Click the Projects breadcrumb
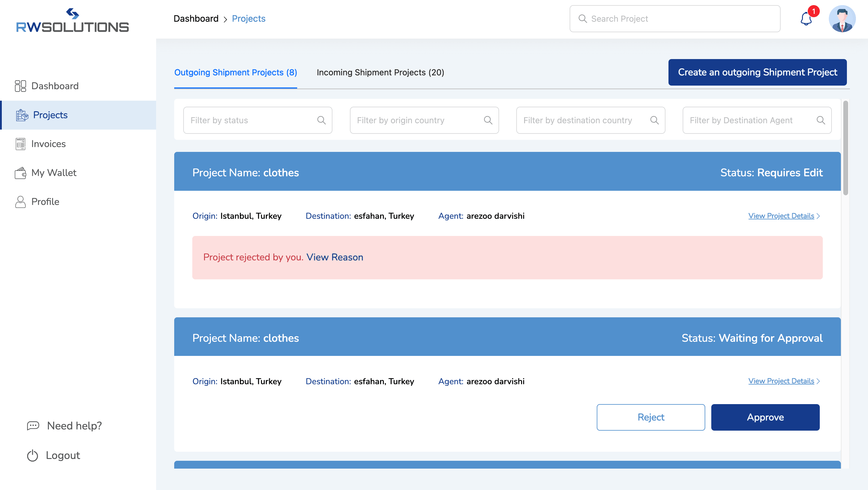This screenshot has width=868, height=490. (248, 19)
